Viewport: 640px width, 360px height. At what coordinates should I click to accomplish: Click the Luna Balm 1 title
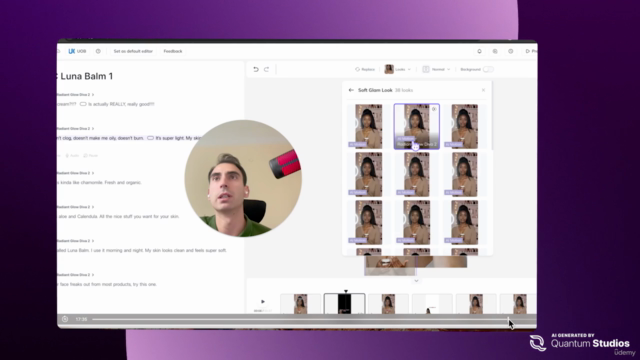86,76
